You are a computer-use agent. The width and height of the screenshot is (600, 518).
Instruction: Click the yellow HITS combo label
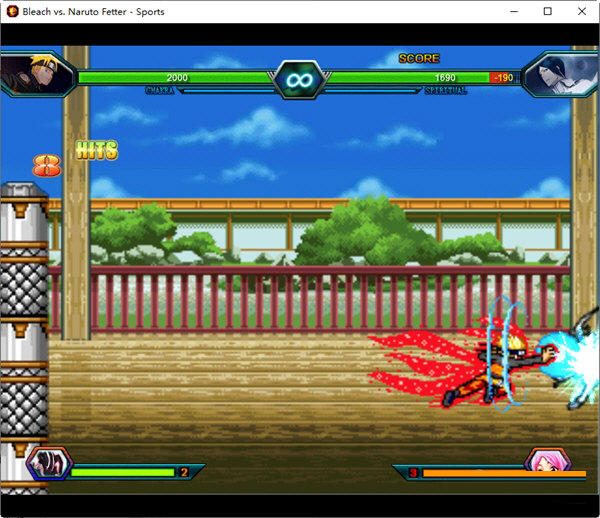coord(97,151)
